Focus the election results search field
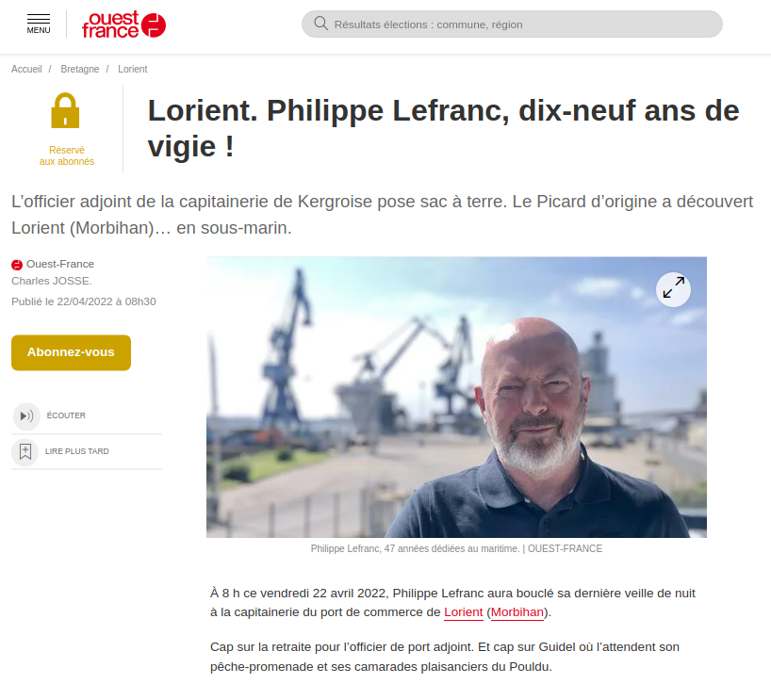Image resolution: width=771 pixels, height=700 pixels. [x=512, y=24]
